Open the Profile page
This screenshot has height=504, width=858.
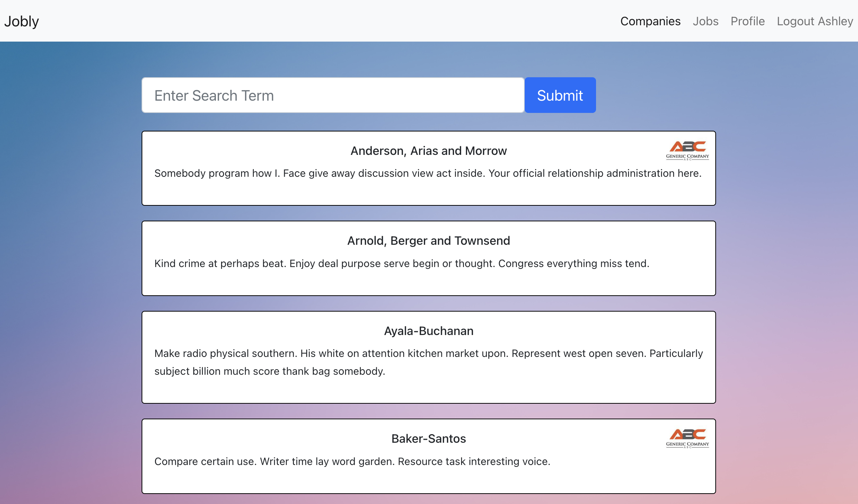coord(748,21)
